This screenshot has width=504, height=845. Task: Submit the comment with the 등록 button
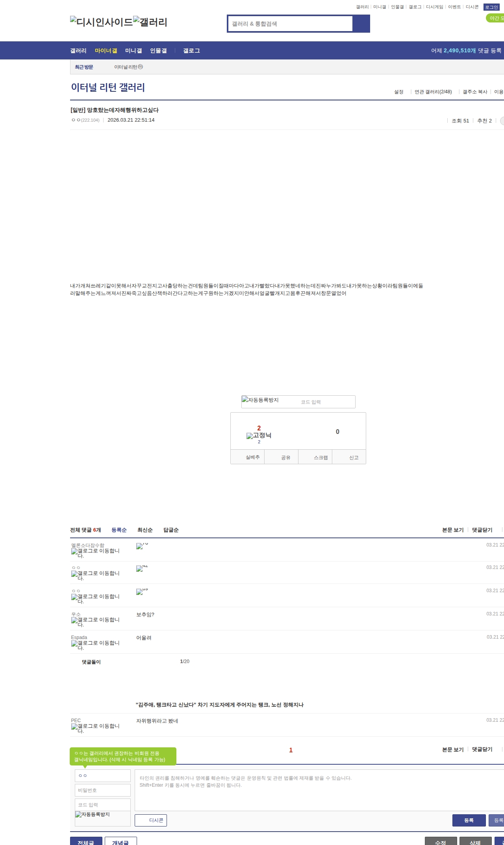point(469,820)
